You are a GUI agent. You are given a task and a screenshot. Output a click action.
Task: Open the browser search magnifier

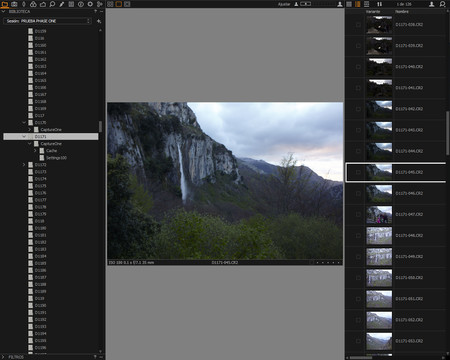[x=442, y=4]
